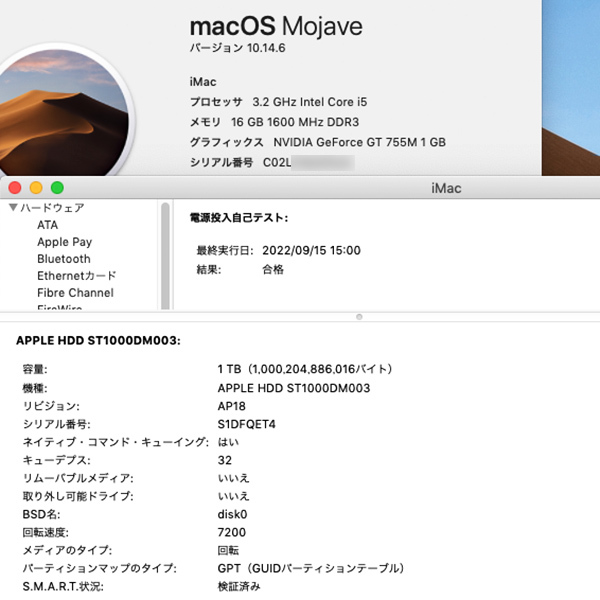Click the revision value AP18

click(x=232, y=406)
